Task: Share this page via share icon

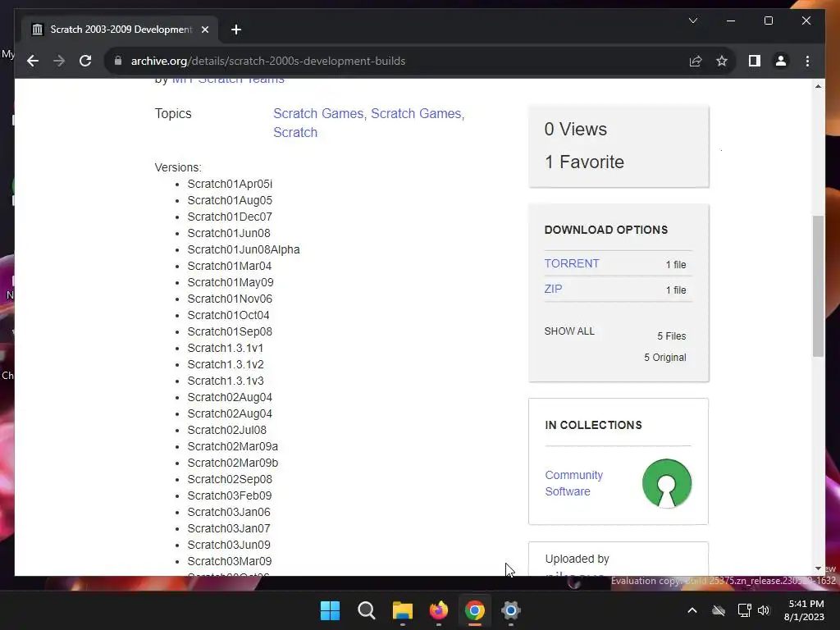Action: (696, 61)
